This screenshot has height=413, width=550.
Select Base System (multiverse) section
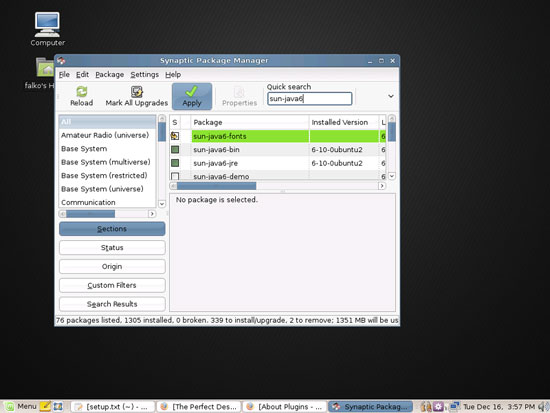pyautogui.click(x=107, y=162)
